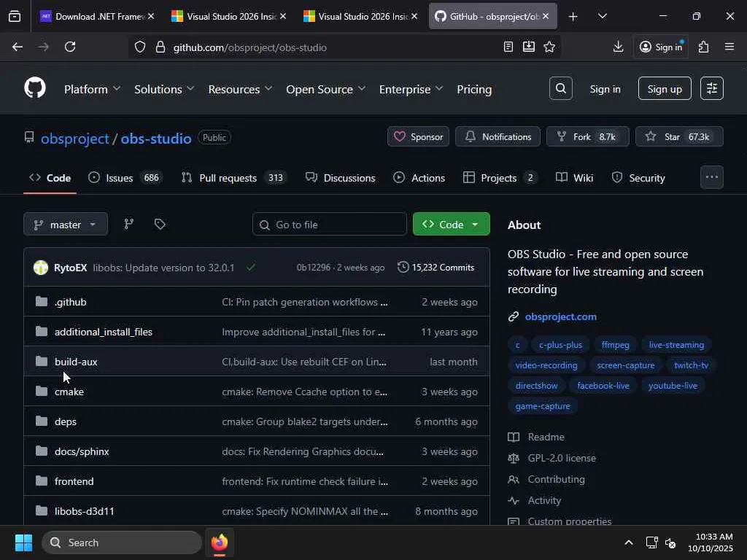Go back with the back arrow
Image resolution: width=747 pixels, height=560 pixels.
tap(18, 47)
